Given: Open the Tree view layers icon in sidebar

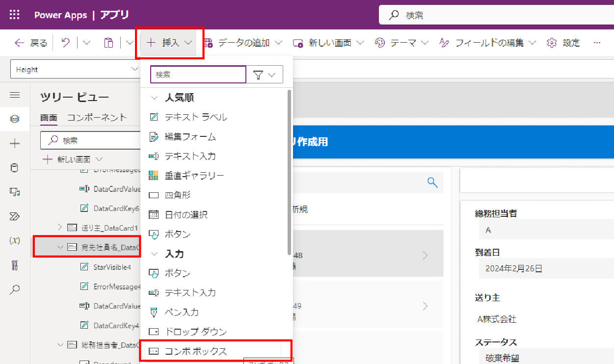Looking at the screenshot, I should (x=15, y=119).
